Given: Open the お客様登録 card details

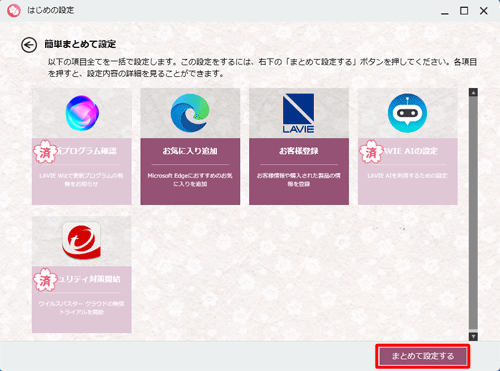Looking at the screenshot, I should coord(299,146).
